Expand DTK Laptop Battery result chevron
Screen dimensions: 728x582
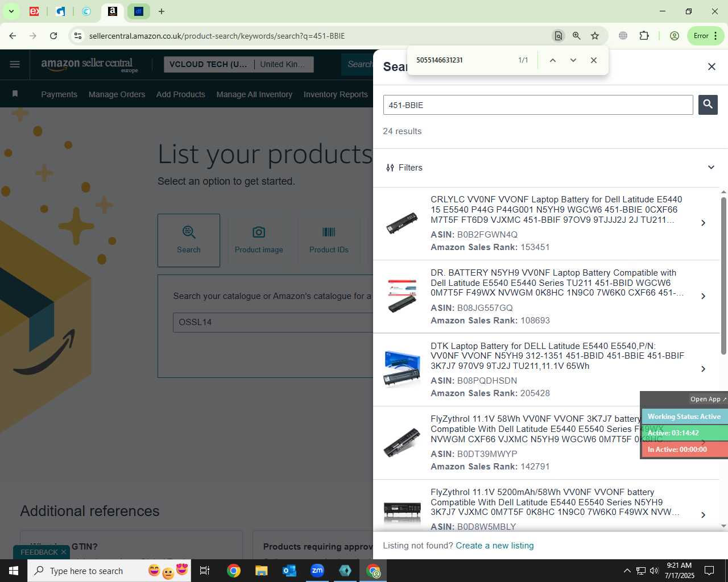point(704,369)
